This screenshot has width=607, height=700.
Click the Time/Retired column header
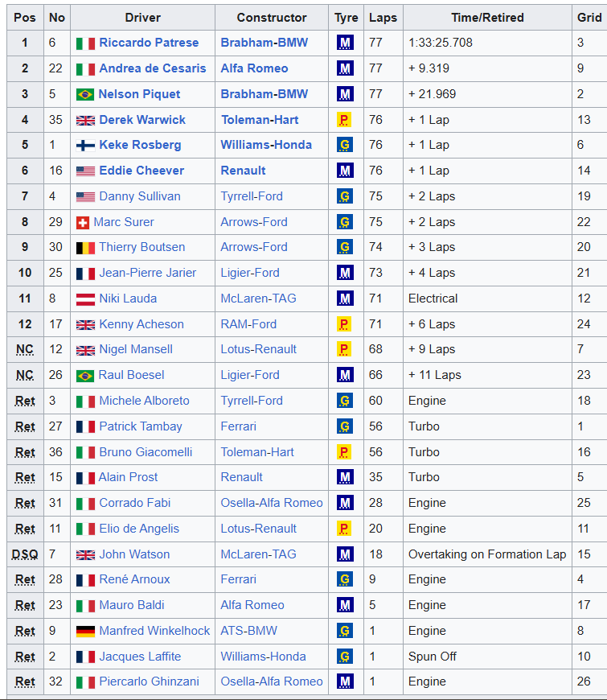(487, 18)
